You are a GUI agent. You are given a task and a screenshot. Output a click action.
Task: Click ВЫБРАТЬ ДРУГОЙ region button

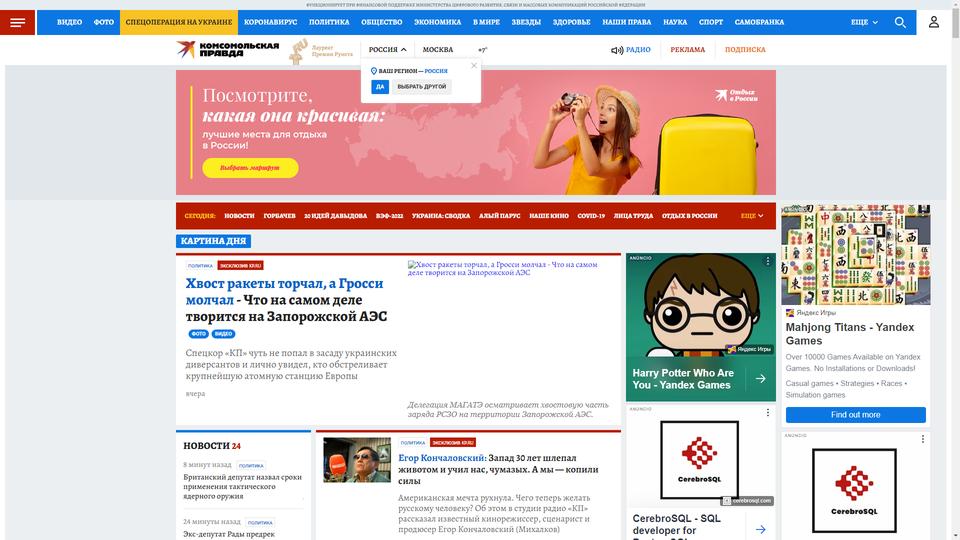[421, 87]
